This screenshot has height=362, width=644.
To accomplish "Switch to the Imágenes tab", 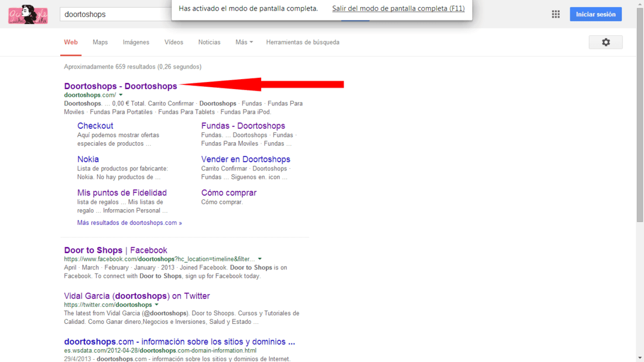I will point(136,42).
